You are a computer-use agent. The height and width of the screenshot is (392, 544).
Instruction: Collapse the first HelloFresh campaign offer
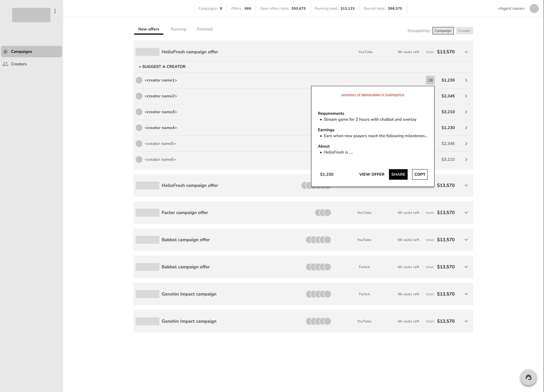466,52
